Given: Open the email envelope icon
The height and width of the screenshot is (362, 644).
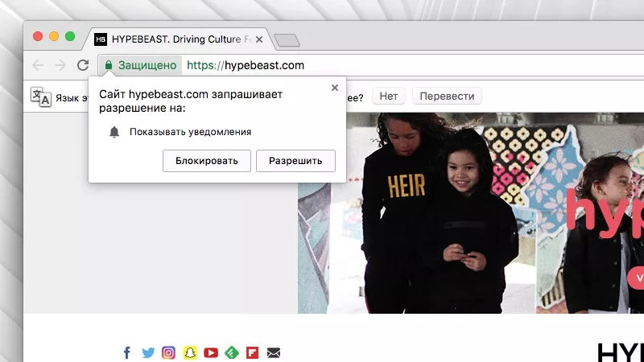Looking at the screenshot, I should pos(274,352).
